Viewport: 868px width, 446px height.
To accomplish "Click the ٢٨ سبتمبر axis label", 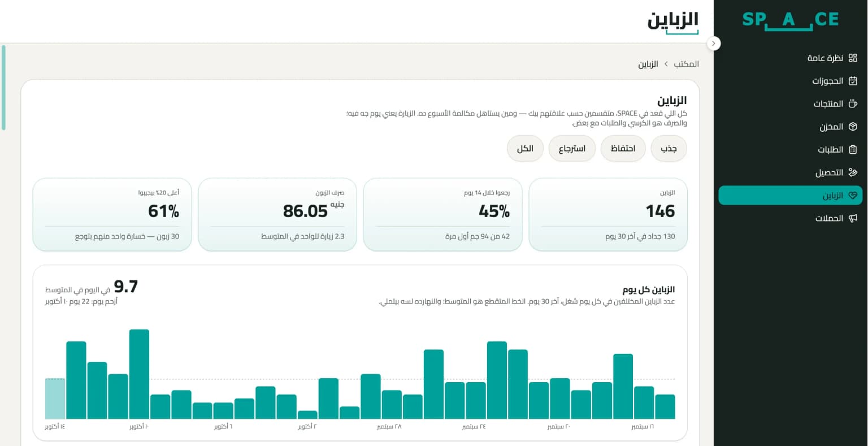I will [389, 426].
